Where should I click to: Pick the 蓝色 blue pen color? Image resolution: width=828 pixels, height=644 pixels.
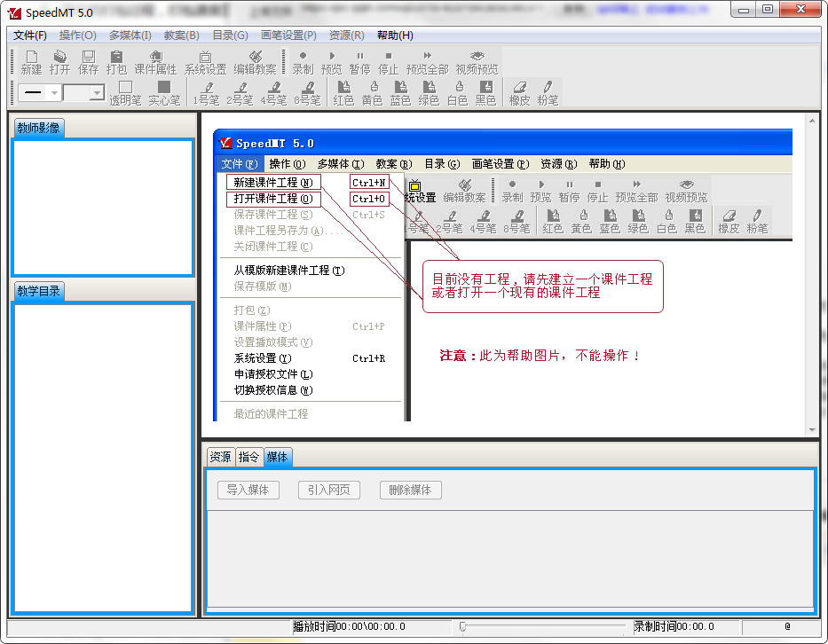[x=400, y=93]
